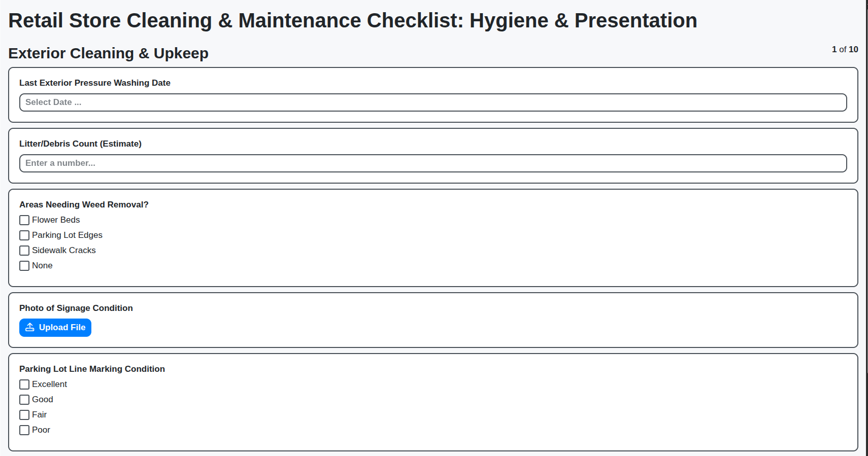Viewport: 868px width, 456px height.
Task: Click the Litter/Debris Count (Estimate) label
Action: tap(80, 144)
